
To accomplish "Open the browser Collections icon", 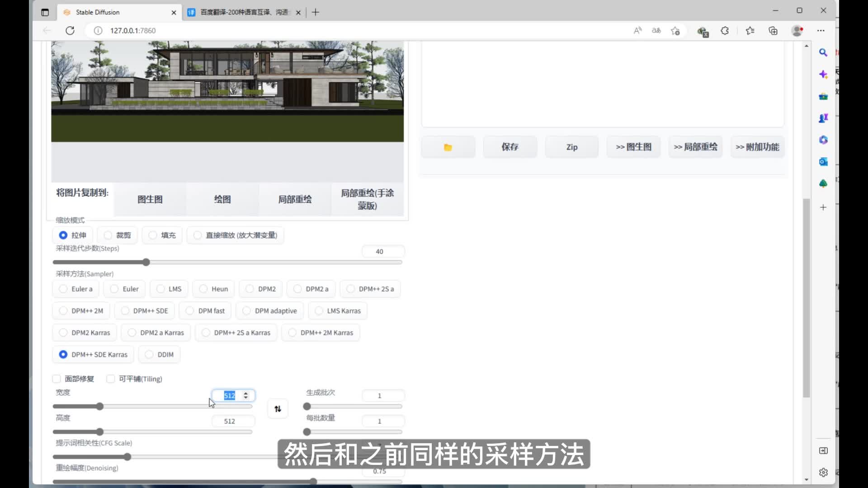I will pyautogui.click(x=773, y=31).
